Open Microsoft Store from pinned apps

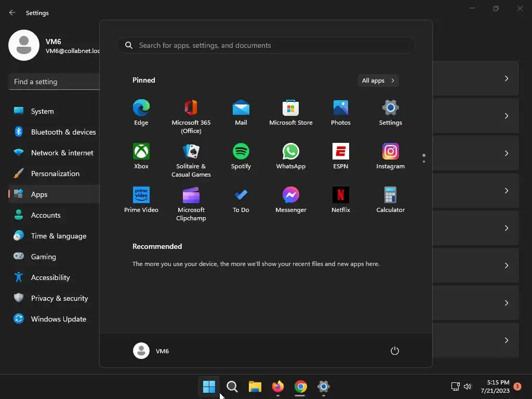pos(291,113)
